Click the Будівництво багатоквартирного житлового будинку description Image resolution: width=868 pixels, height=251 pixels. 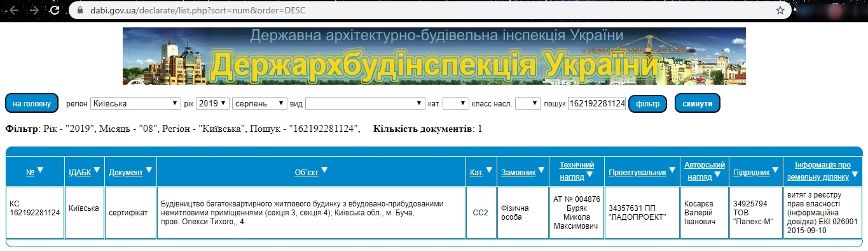(x=311, y=213)
